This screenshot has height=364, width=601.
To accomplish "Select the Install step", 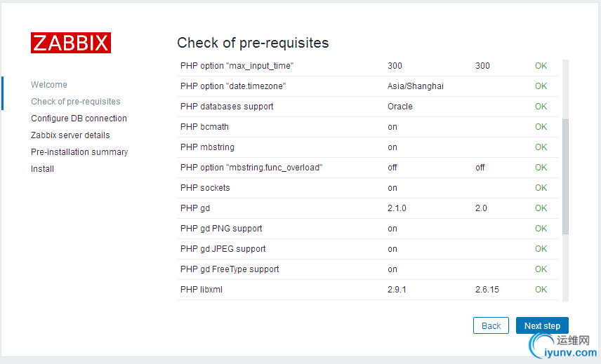I will (x=42, y=169).
